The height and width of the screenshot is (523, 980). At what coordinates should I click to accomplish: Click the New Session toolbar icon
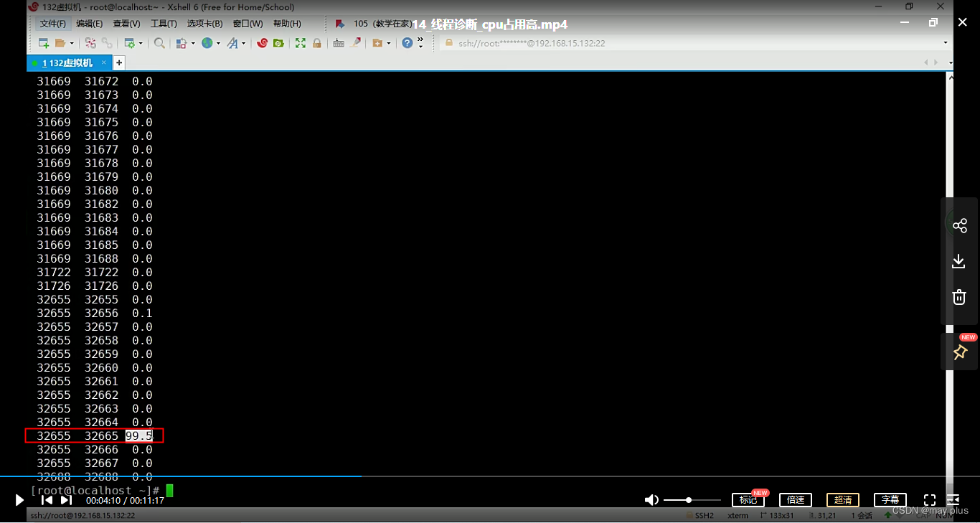coord(44,43)
